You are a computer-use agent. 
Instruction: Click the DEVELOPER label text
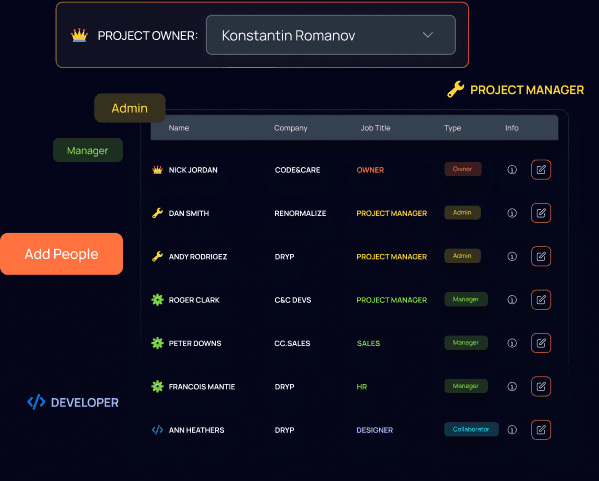pos(84,402)
